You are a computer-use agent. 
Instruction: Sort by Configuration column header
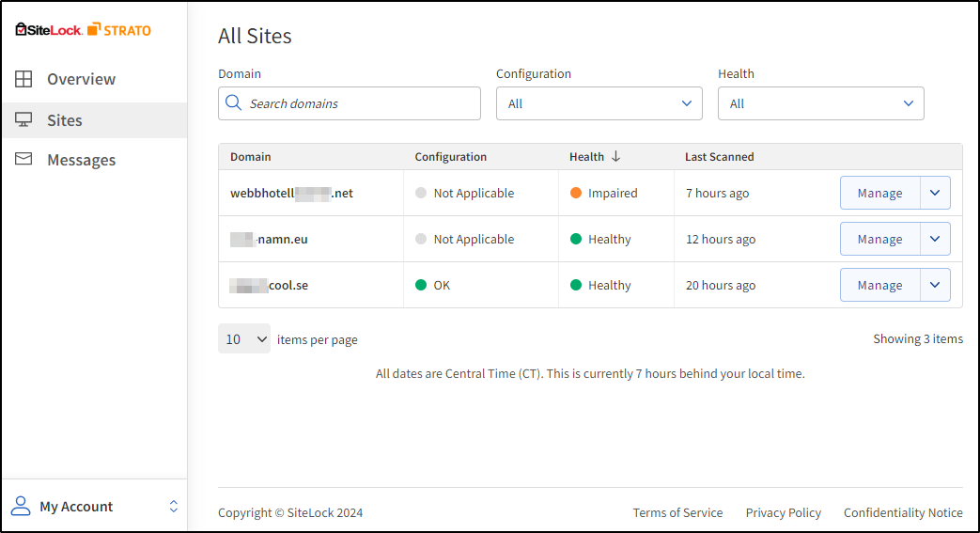click(451, 156)
